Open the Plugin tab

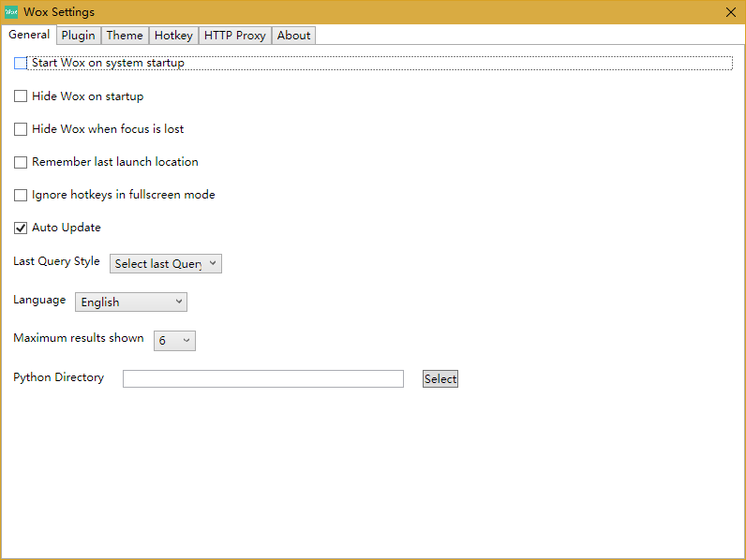click(79, 36)
